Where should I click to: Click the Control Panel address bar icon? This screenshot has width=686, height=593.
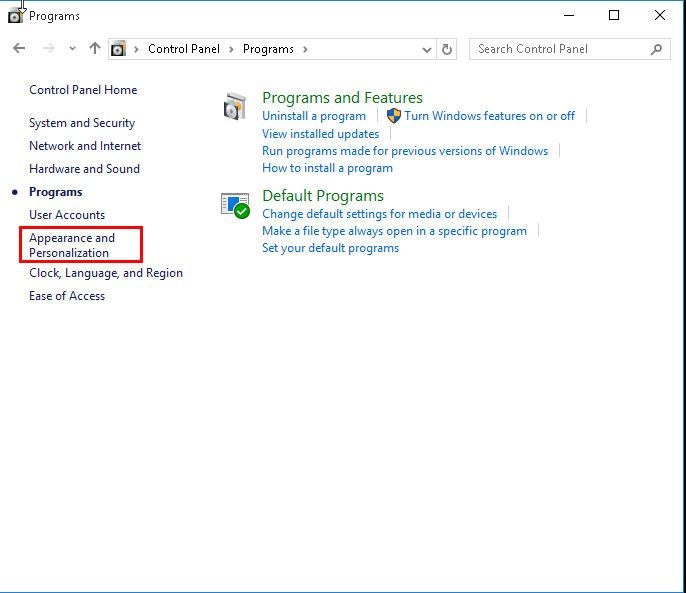(118, 49)
